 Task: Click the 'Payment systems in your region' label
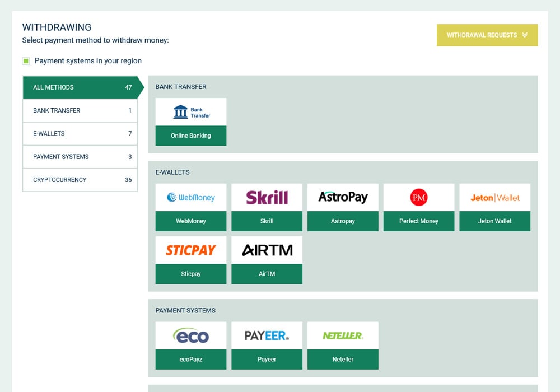88,61
